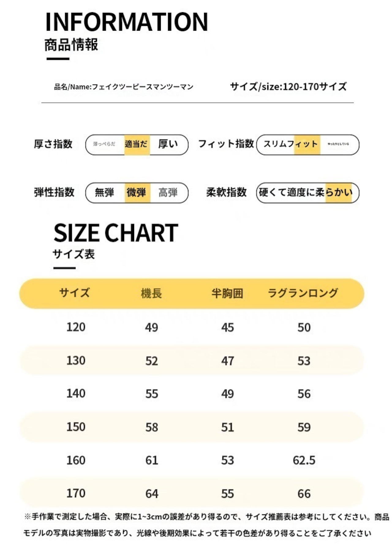
Task: Click the 半胸囲 column header
Action: tap(227, 293)
